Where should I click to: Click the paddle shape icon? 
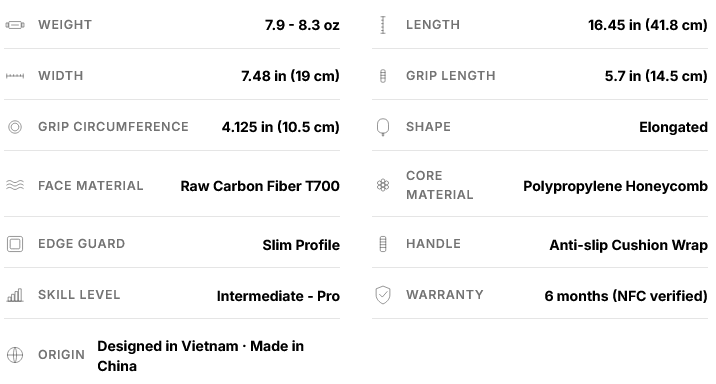tap(383, 127)
